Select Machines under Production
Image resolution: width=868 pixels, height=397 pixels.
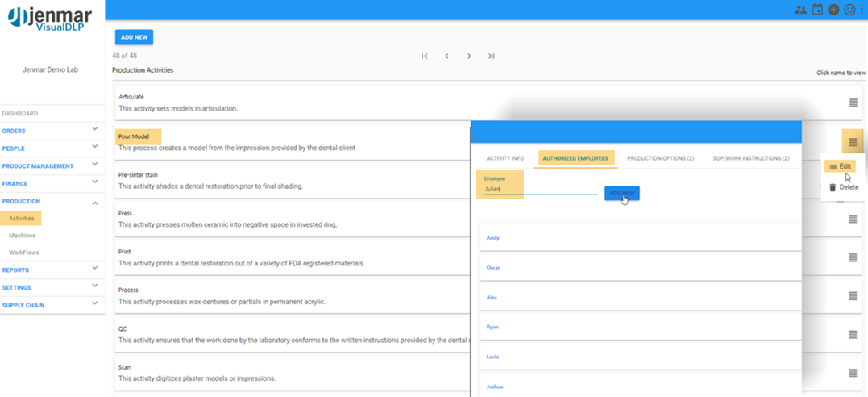[x=22, y=236]
